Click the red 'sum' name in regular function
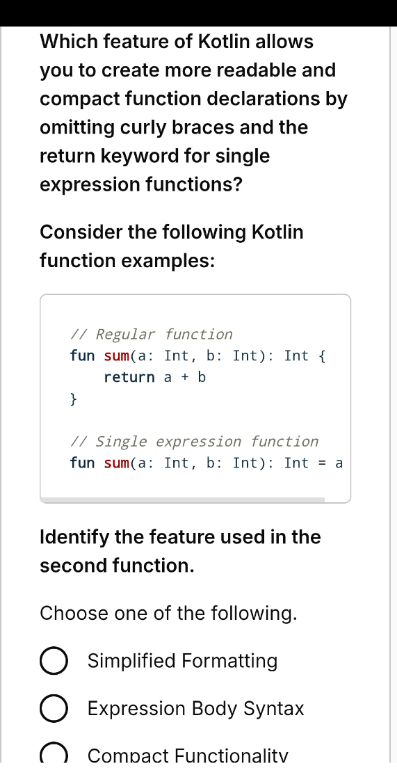This screenshot has height=768, width=397. pyautogui.click(x=116, y=356)
